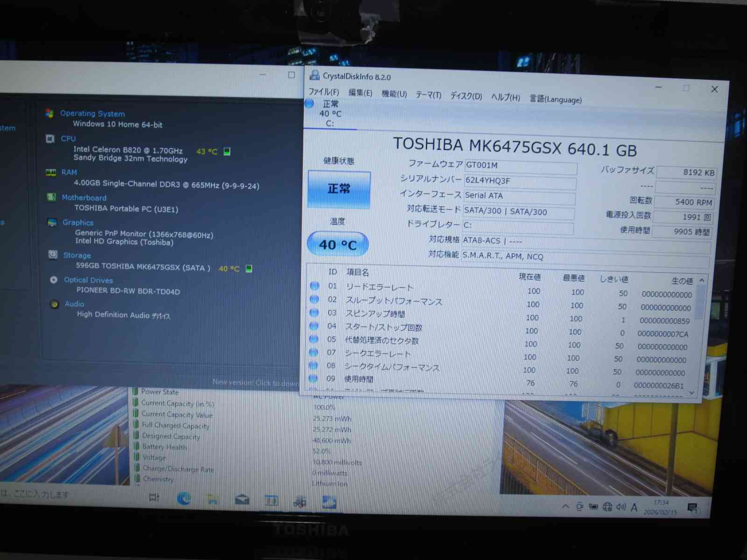Open the 言語(Language) menu
Image resolution: width=747 pixels, height=560 pixels.
[556, 99]
